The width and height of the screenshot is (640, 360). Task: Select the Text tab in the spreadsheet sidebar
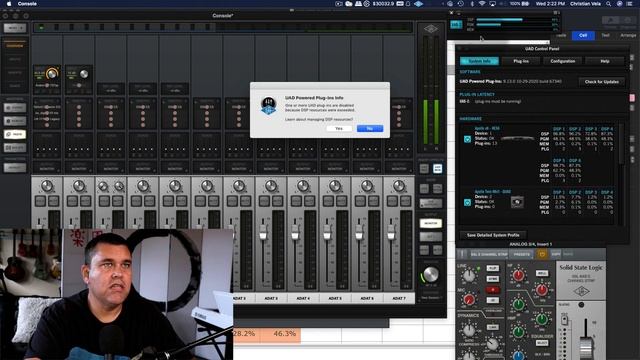coord(605,36)
